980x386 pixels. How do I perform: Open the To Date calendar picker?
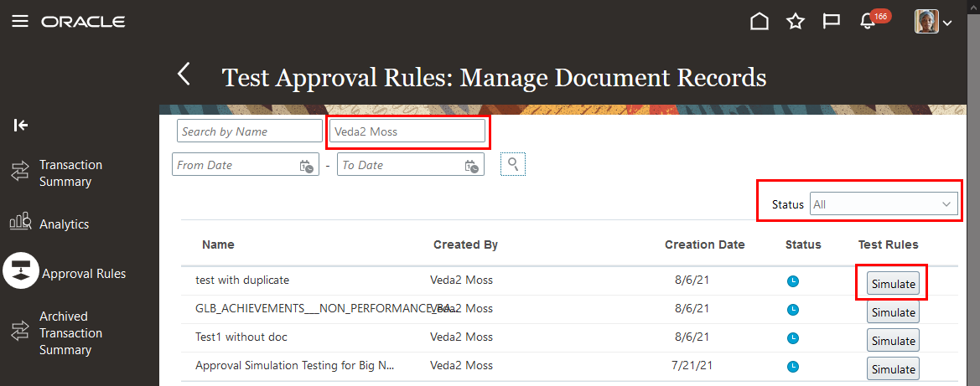472,166
